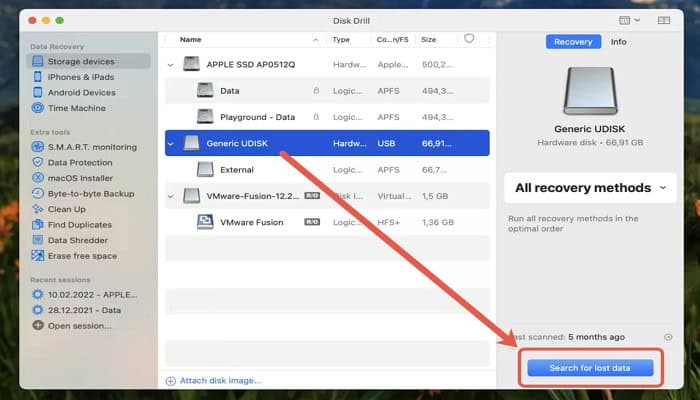
Task: Sort by Name column header
Action: click(191, 40)
